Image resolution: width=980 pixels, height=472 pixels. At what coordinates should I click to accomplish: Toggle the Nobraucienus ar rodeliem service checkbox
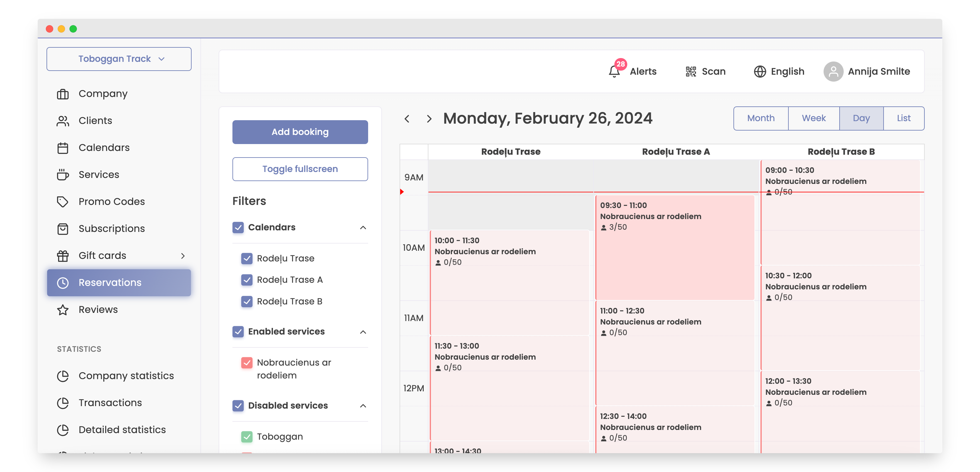coord(247,362)
